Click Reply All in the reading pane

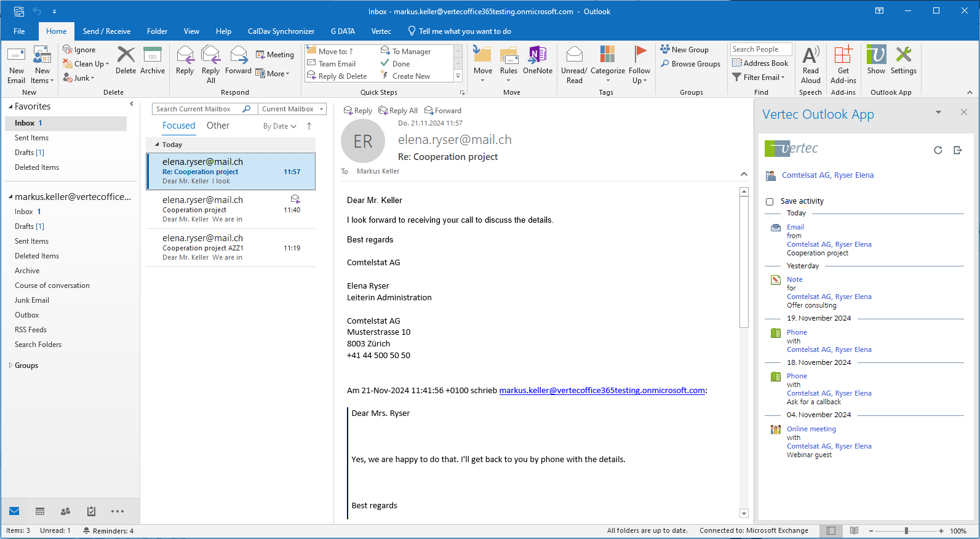(398, 111)
